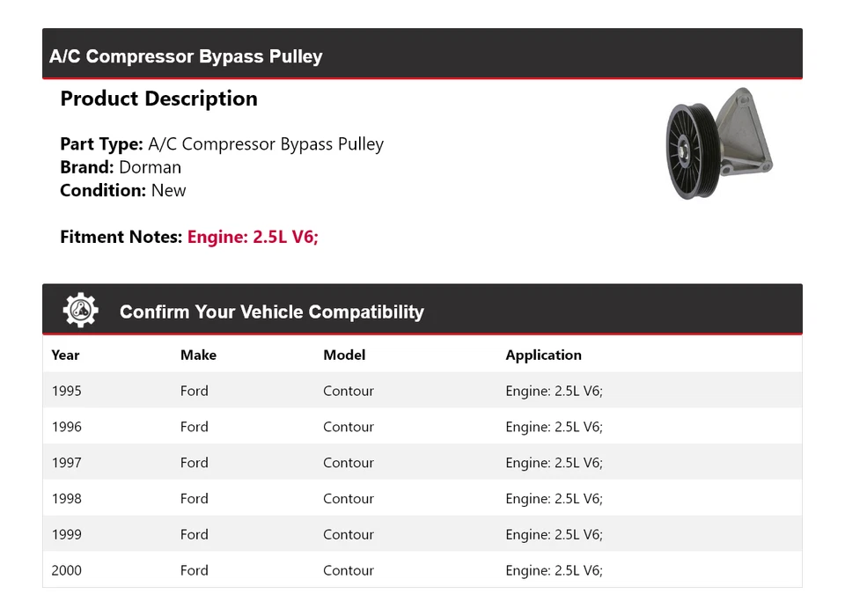Image resolution: width=845 pixels, height=616 pixels.
Task: Click the Application column header
Action: [543, 355]
